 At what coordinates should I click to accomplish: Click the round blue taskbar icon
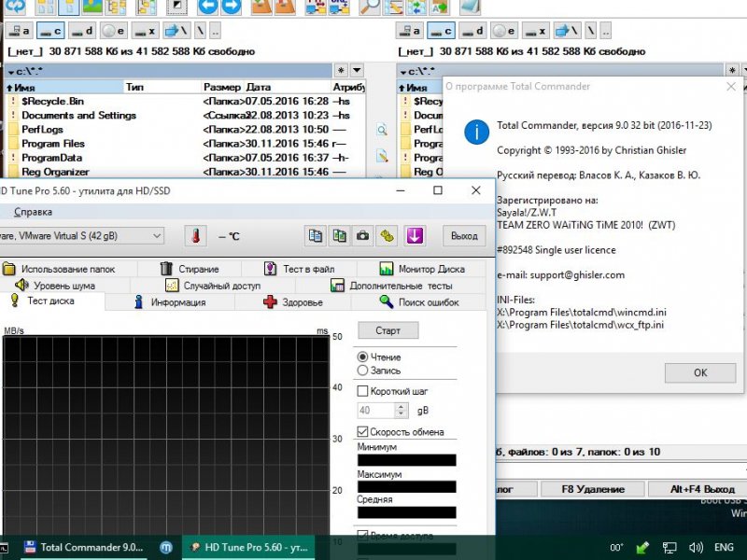click(x=165, y=548)
